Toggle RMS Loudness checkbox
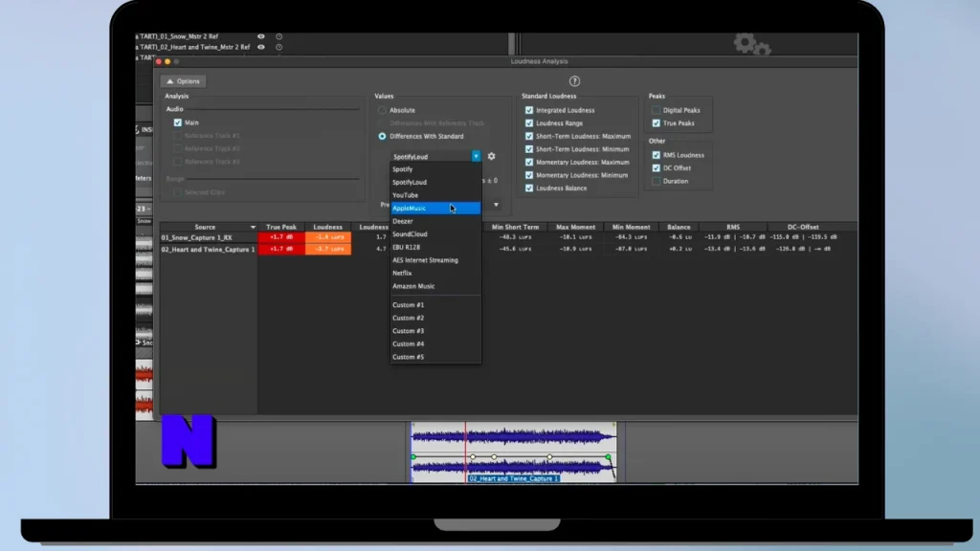980x551 pixels. click(x=657, y=155)
